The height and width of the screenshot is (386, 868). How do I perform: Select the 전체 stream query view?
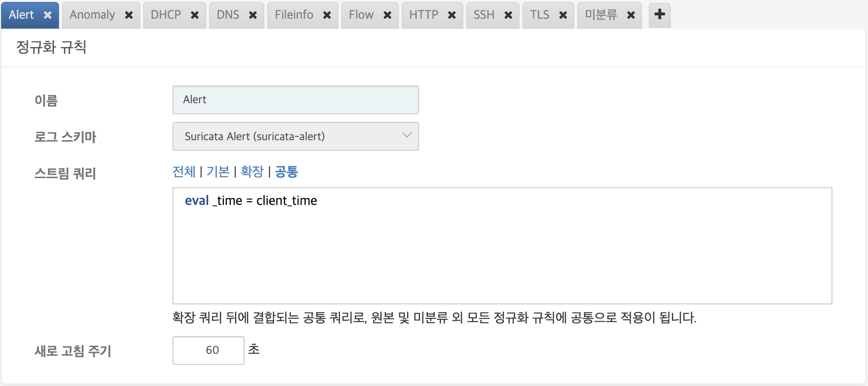[x=184, y=171]
